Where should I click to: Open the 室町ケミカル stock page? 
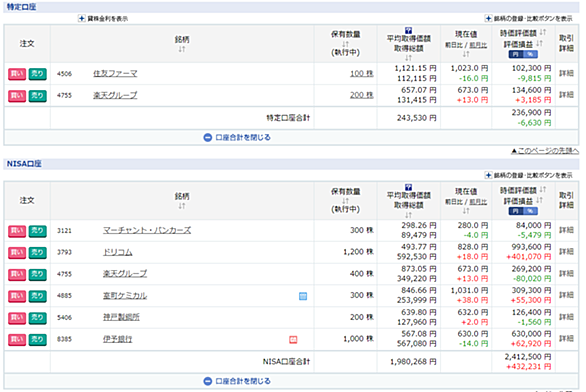[x=125, y=296]
